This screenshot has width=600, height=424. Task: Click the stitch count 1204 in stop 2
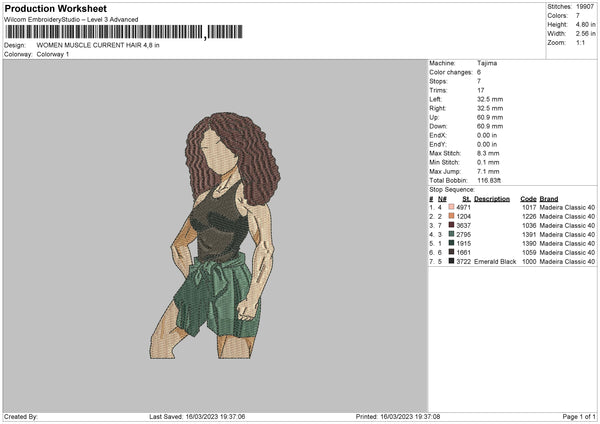point(463,217)
